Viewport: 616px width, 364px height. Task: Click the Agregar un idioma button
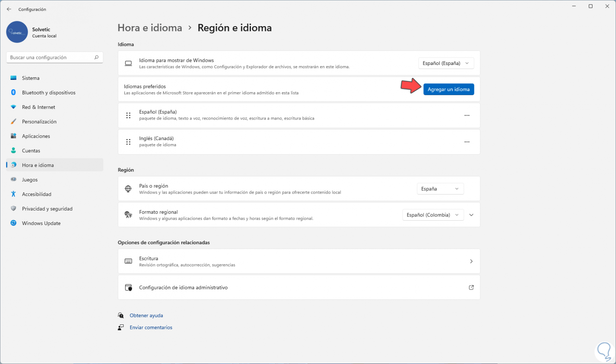pyautogui.click(x=448, y=90)
